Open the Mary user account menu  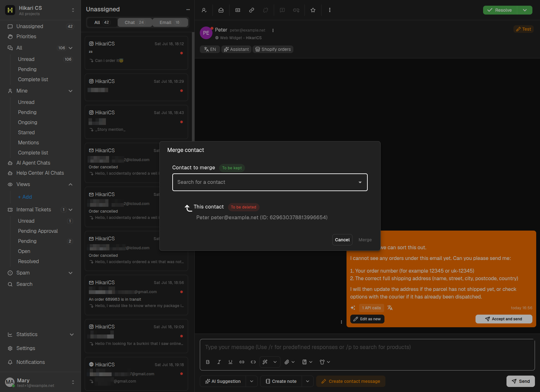40,382
